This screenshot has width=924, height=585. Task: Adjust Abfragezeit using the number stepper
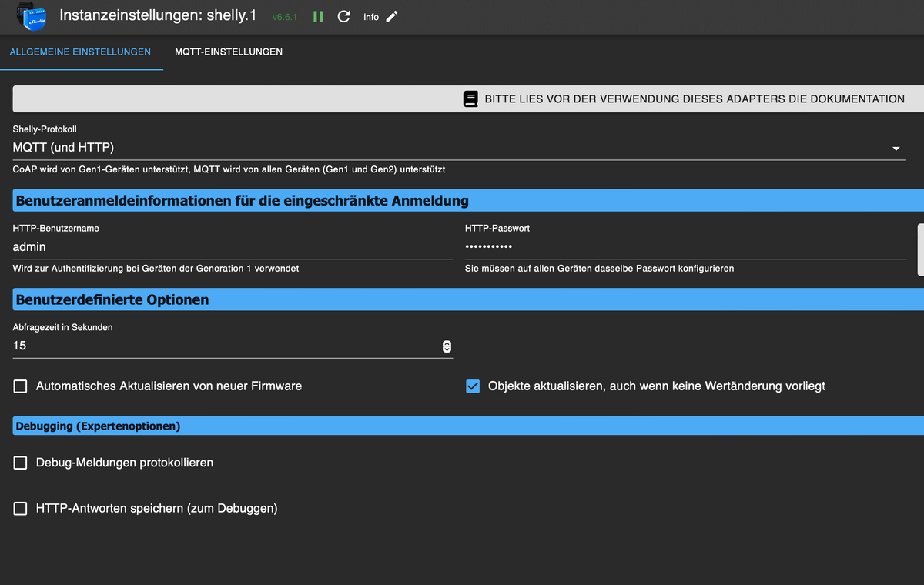(x=447, y=346)
